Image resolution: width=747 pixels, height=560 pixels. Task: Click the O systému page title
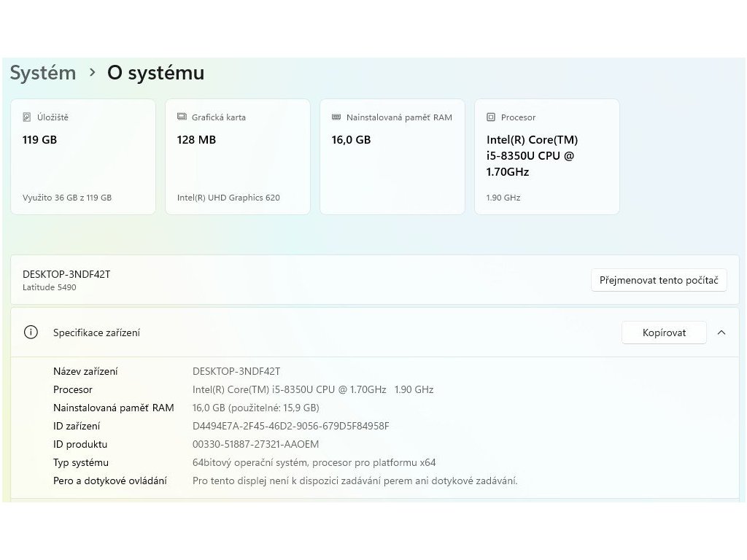155,73
